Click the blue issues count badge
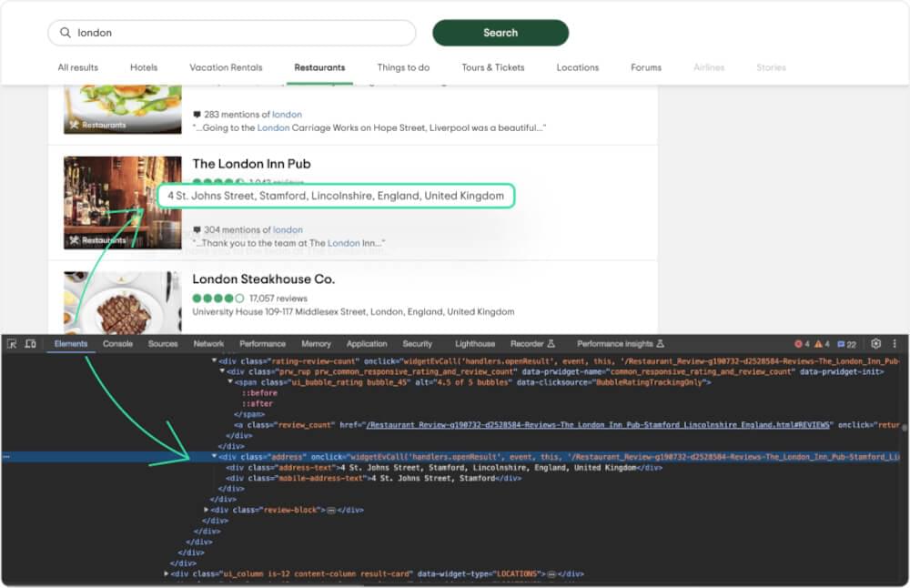 [x=846, y=344]
